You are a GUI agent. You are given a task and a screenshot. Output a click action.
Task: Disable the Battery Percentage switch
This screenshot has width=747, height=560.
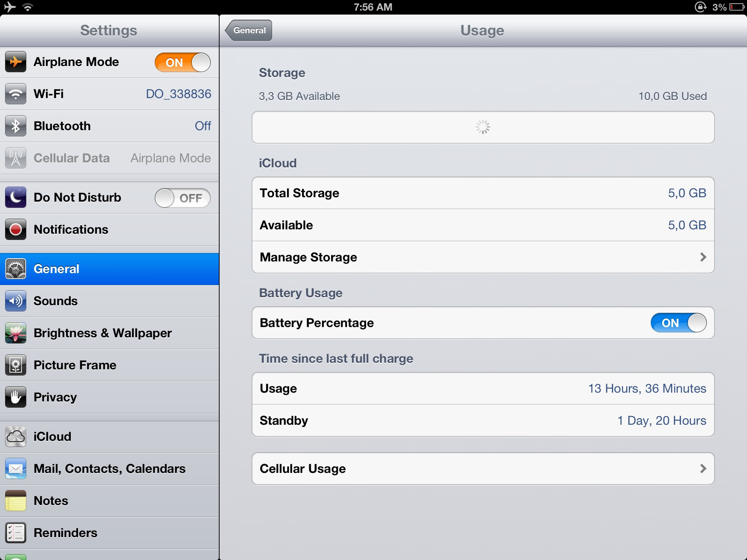(678, 323)
